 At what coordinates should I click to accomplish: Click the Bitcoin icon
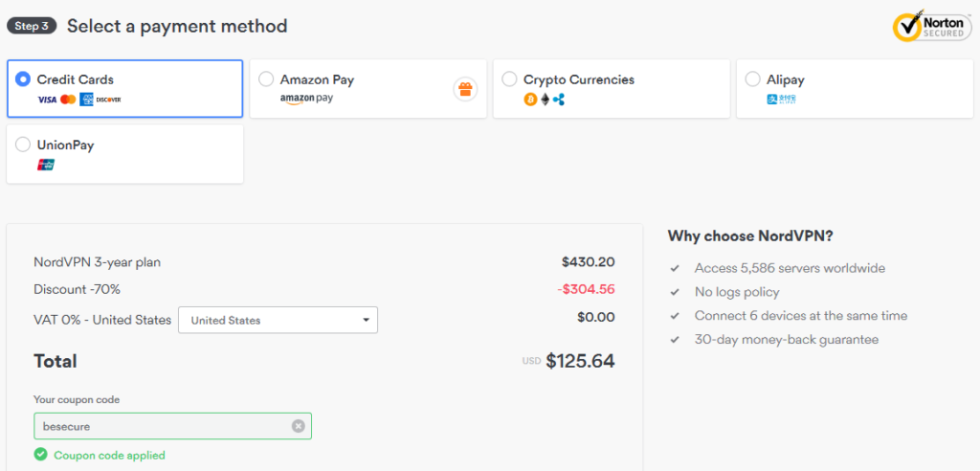[x=530, y=99]
